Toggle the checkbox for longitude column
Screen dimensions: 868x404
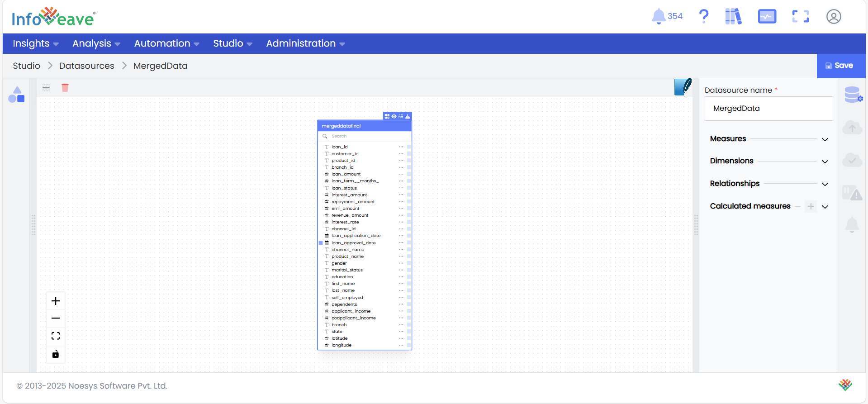[409, 345]
